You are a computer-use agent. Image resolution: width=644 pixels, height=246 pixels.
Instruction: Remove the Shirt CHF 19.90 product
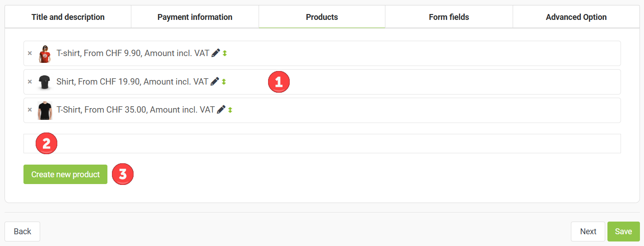tap(30, 82)
